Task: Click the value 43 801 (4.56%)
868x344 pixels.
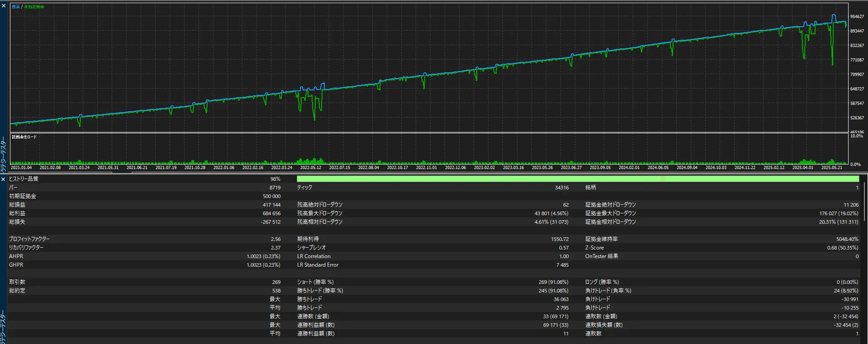Action: point(551,213)
